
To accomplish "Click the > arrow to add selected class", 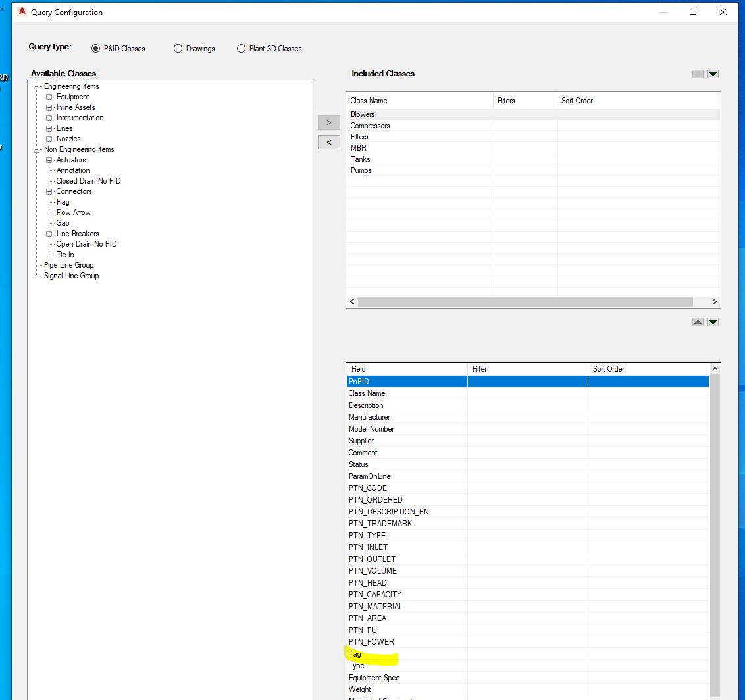I will 329,122.
